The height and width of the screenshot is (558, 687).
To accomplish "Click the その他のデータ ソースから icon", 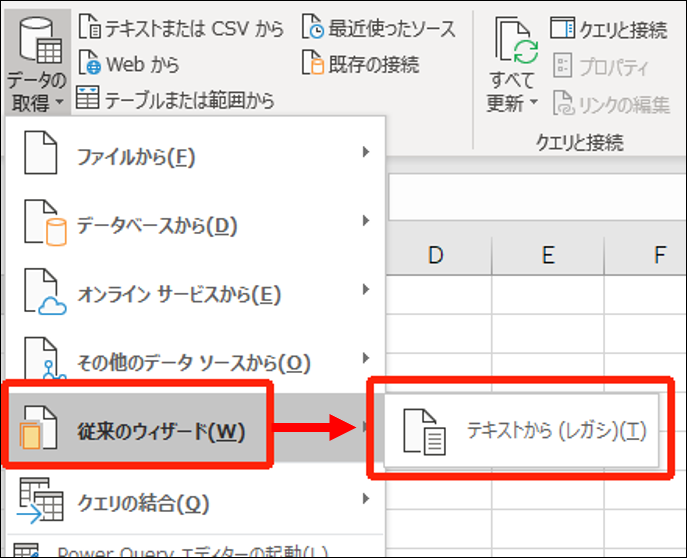I will point(45,358).
